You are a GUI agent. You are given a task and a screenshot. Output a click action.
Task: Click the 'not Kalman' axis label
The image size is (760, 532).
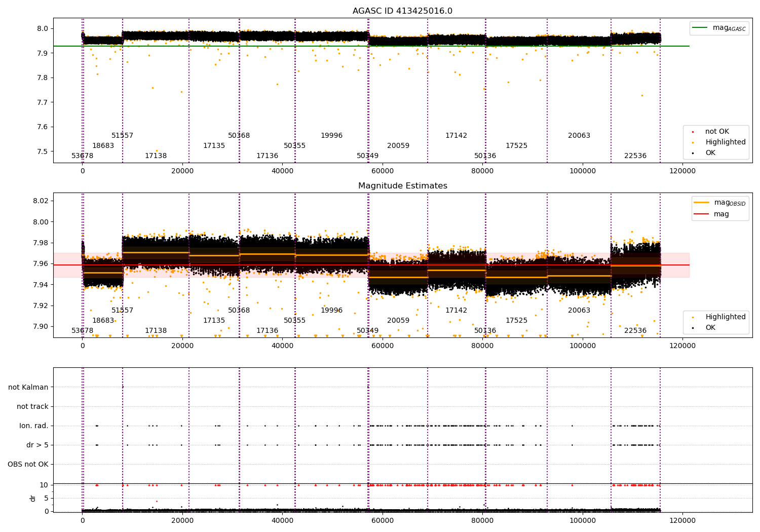point(28,387)
